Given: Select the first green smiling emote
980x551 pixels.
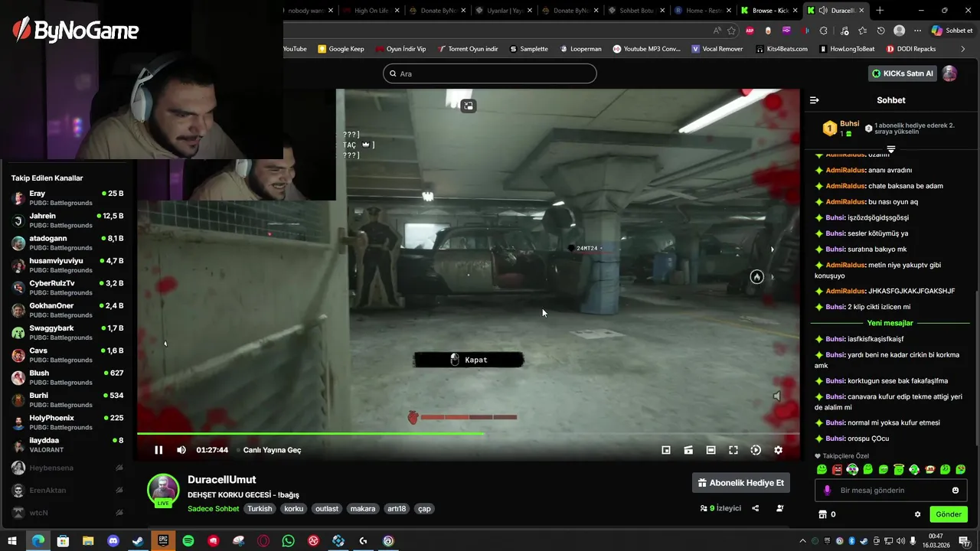Looking at the screenshot, I should tap(822, 469).
